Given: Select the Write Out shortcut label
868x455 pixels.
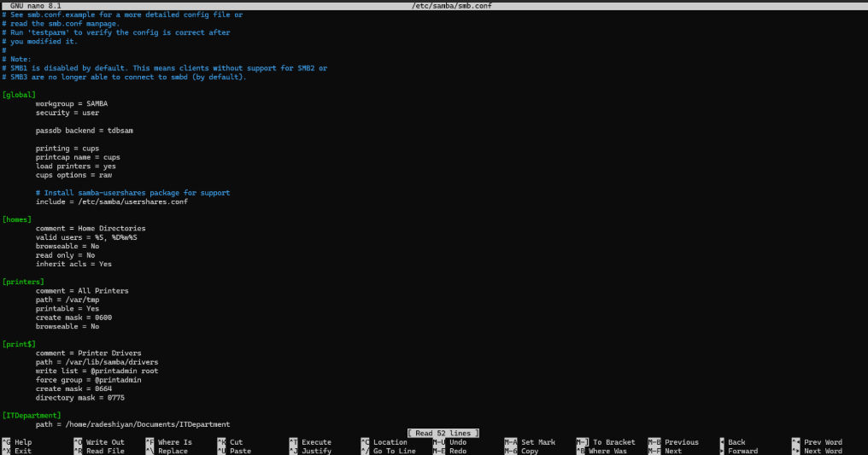Looking at the screenshot, I should tap(104, 442).
